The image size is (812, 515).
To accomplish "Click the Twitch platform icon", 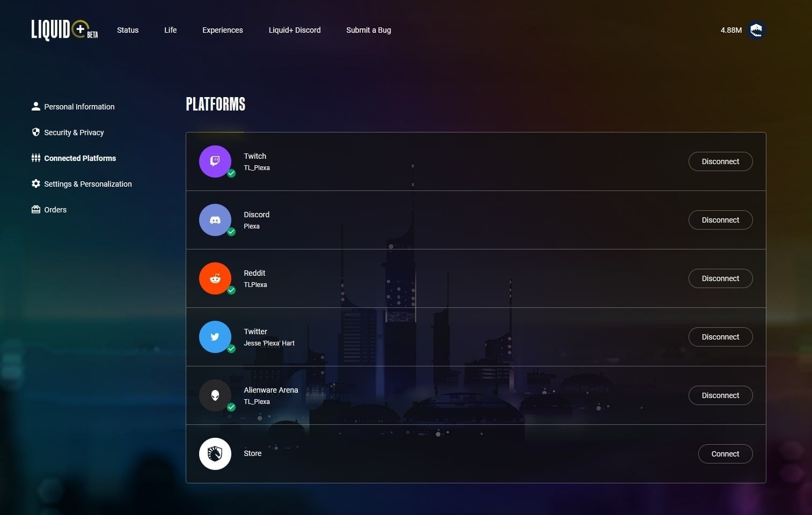I will coord(215,161).
